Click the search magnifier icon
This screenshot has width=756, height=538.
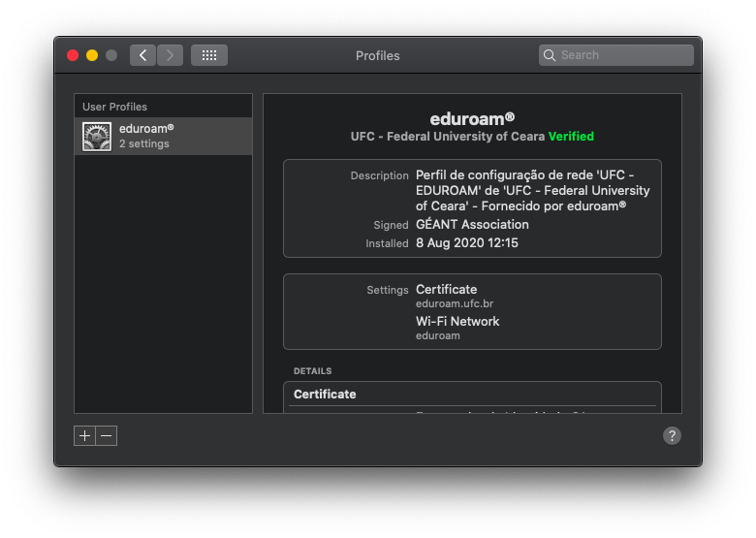(x=550, y=55)
